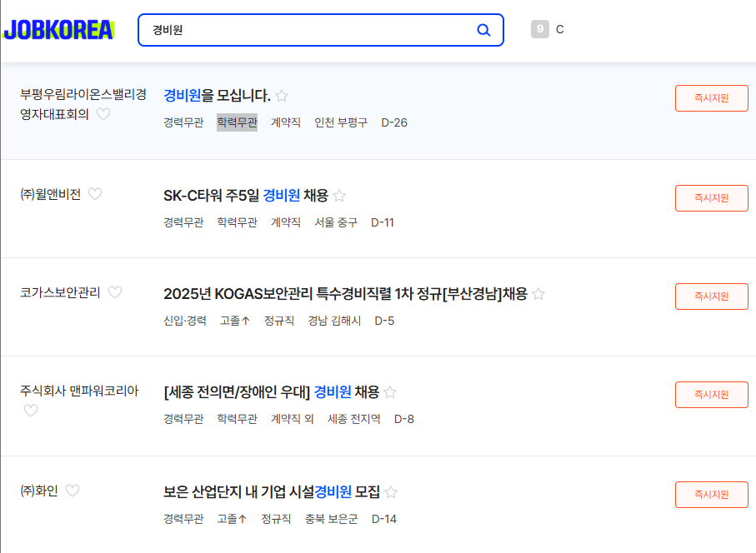Screen dimensions: 756x553
Task: Open [세종 전의면/장애인 우대] 경비원 채용 posting
Action: [x=272, y=391]
